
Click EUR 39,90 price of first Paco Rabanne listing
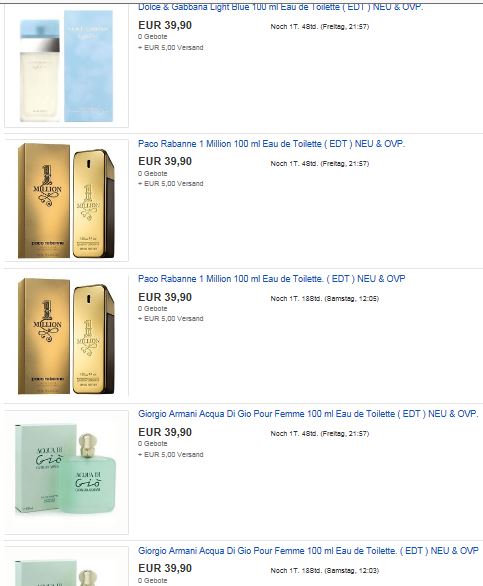pyautogui.click(x=165, y=161)
